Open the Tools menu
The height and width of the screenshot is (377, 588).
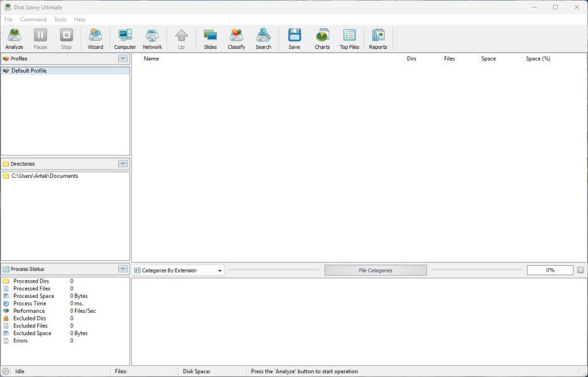point(60,19)
